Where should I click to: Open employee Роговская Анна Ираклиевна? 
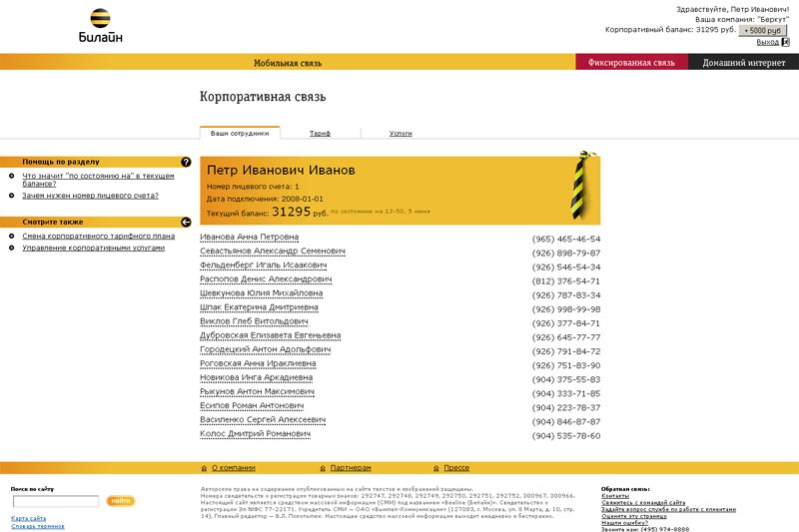pos(258,363)
